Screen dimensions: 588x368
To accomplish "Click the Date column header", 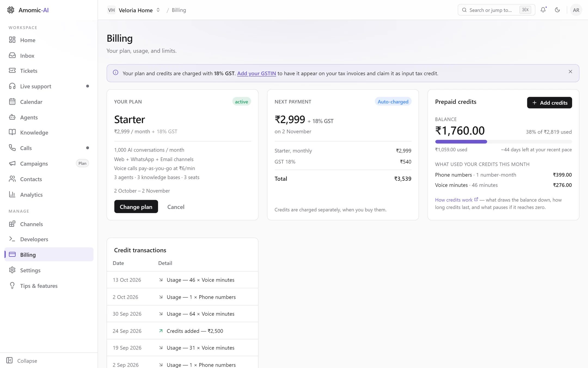I will point(118,263).
